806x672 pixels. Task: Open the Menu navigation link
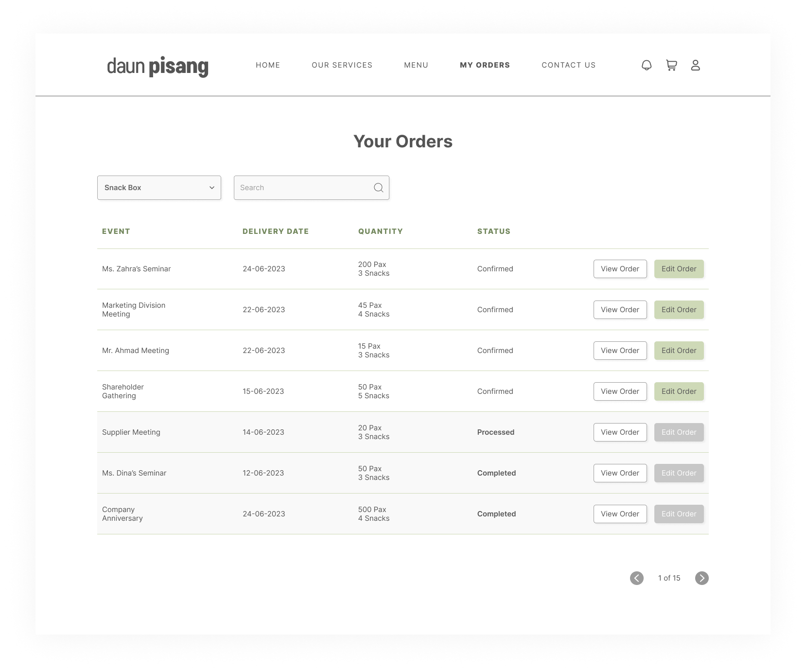[x=416, y=65]
